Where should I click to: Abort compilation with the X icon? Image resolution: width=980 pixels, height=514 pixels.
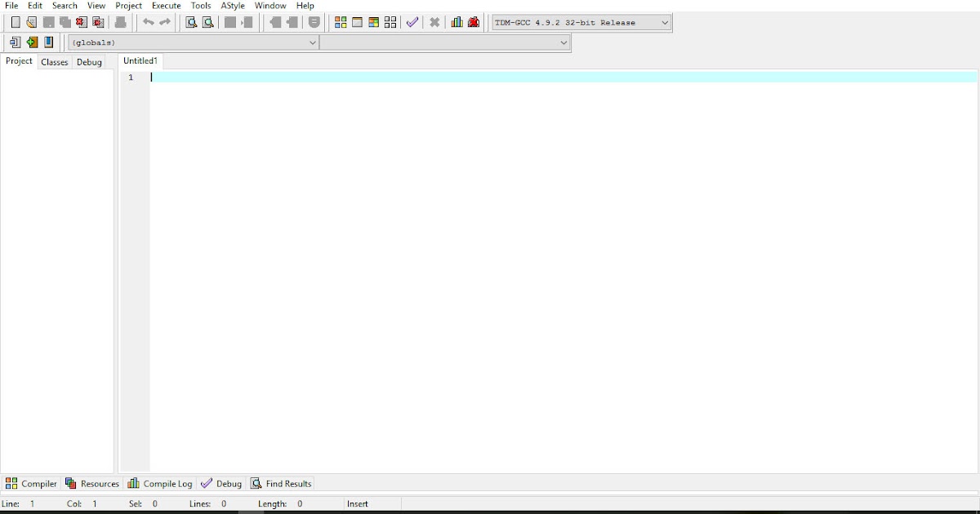434,22
